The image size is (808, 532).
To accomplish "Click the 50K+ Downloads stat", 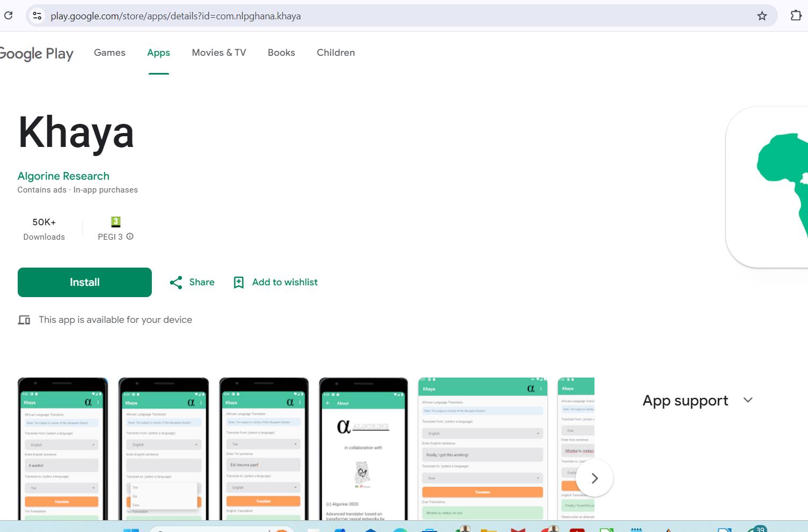I will (x=44, y=229).
